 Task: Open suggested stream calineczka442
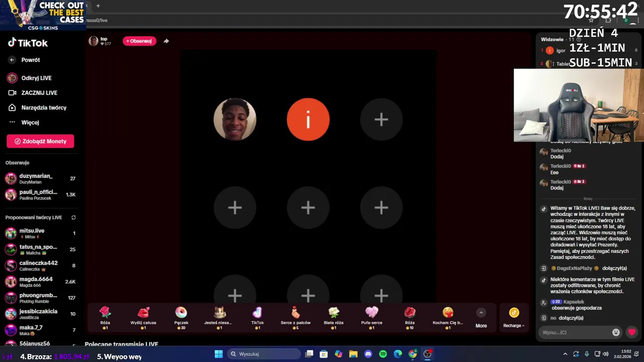pos(40,265)
